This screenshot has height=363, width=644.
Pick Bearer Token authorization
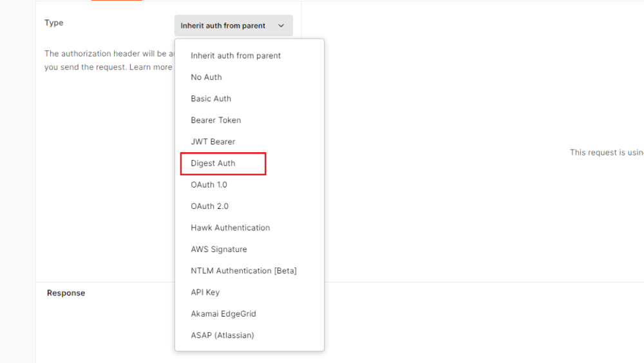click(216, 120)
